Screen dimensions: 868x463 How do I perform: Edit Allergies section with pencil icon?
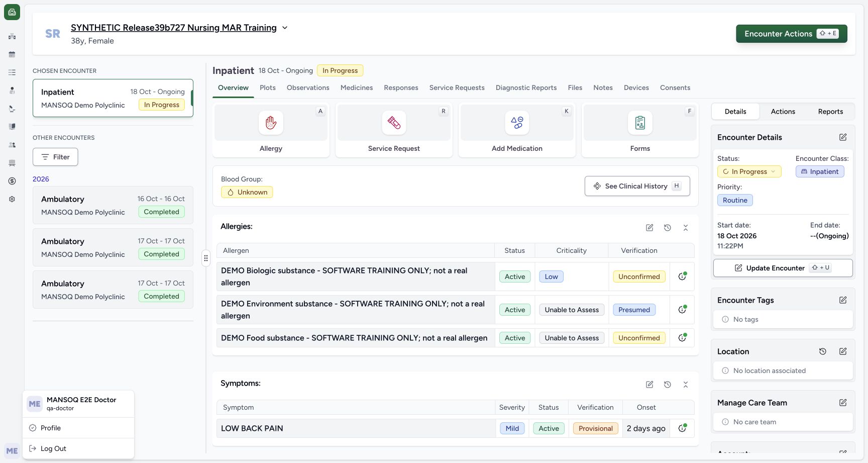(649, 228)
